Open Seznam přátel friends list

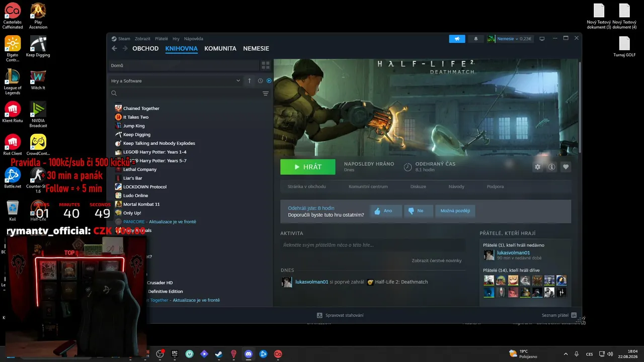[x=559, y=315]
